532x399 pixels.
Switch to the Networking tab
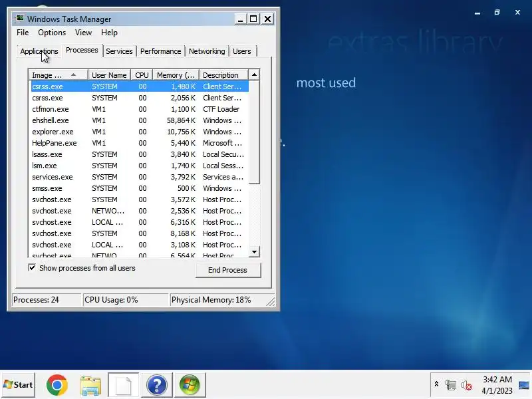pyautogui.click(x=207, y=51)
